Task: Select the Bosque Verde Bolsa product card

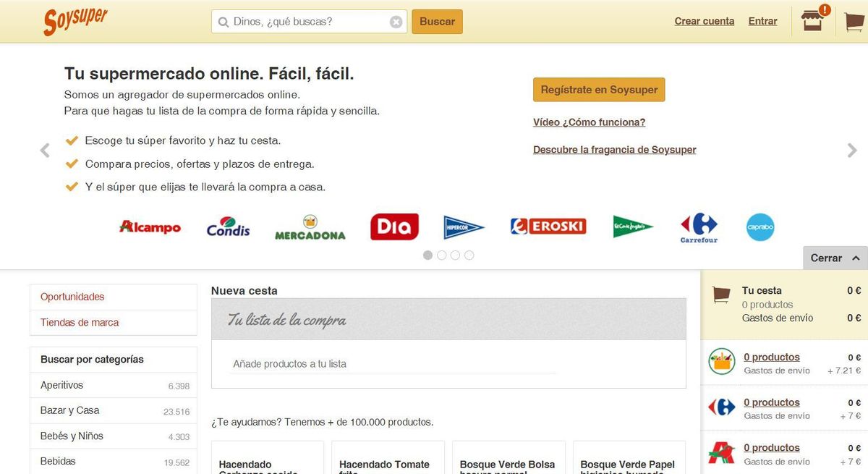Action: [509, 457]
